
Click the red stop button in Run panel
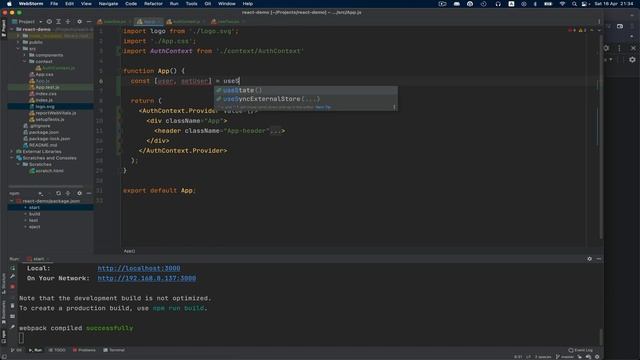click(13, 287)
